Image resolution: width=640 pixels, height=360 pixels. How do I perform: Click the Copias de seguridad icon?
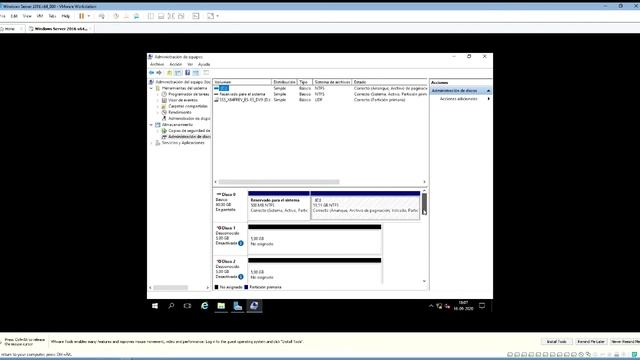point(164,131)
